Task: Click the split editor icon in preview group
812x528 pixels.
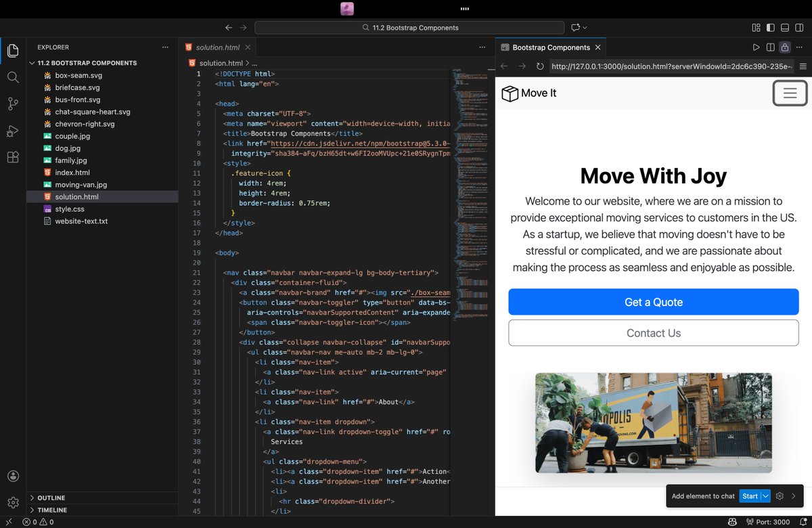Action: (x=771, y=47)
